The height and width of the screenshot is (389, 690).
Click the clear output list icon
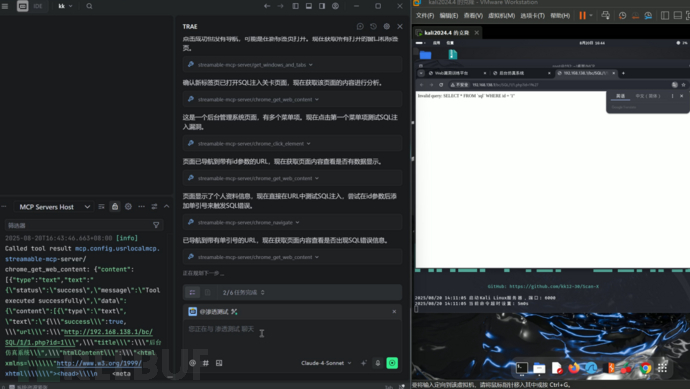(101, 206)
